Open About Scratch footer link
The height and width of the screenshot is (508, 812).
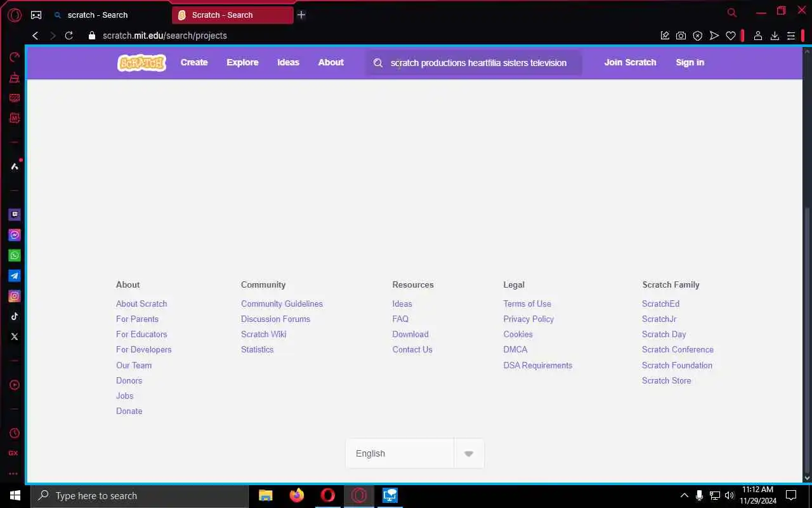tap(141, 304)
